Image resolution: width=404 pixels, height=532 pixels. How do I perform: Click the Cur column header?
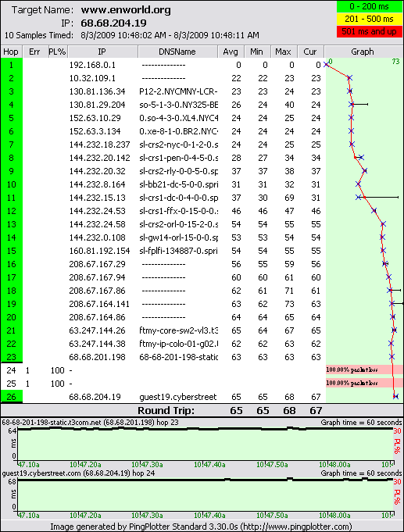[310, 52]
